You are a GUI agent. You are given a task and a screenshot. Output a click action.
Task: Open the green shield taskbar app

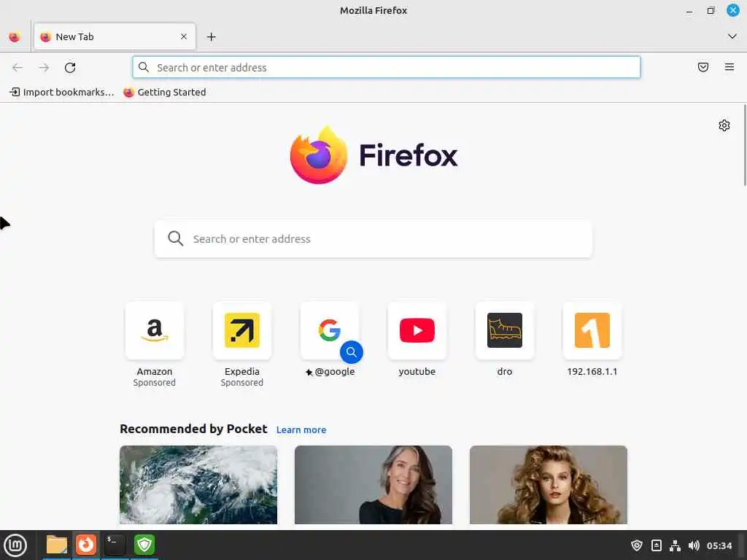144,545
